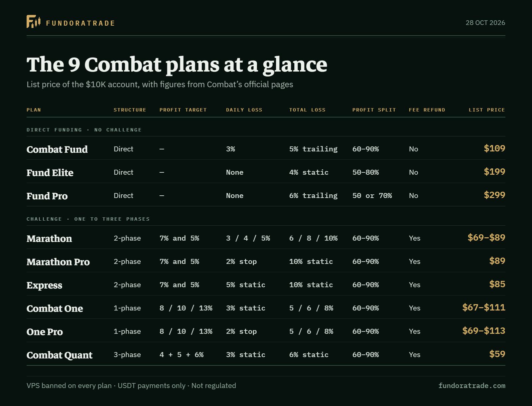Select the date 28 OCT 2026
Viewport: 532px width, 406px height.
[x=485, y=23]
